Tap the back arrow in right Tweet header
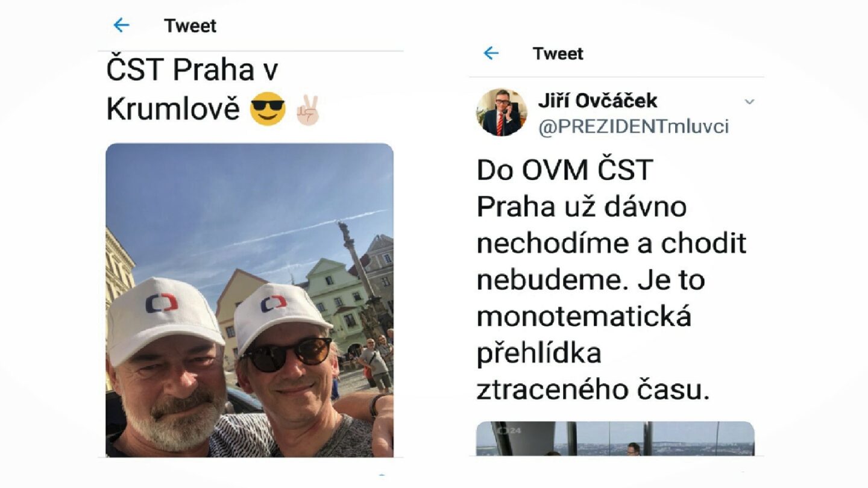Image resolution: width=868 pixels, height=488 pixels. point(491,53)
